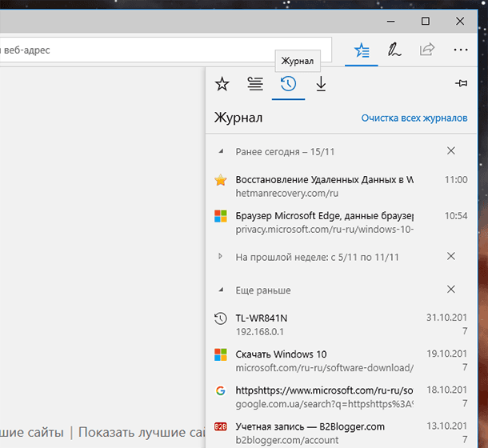
Task: Switch to the Favorites star tab
Action: (222, 84)
